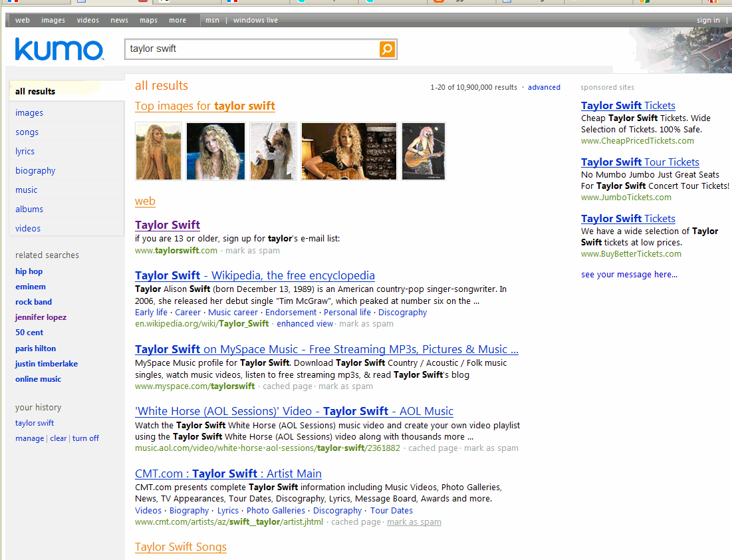Open related search online music
Viewport: 732px width, 560px height.
[x=38, y=379]
